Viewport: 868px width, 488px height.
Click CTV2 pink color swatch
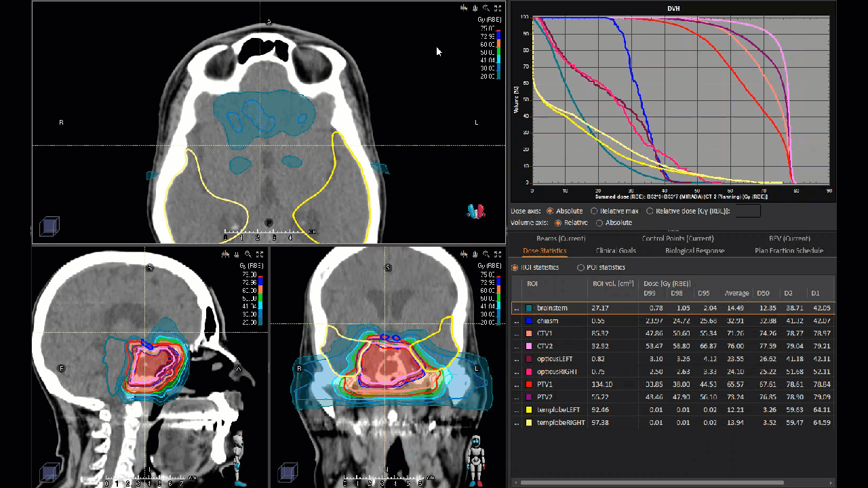pyautogui.click(x=529, y=346)
